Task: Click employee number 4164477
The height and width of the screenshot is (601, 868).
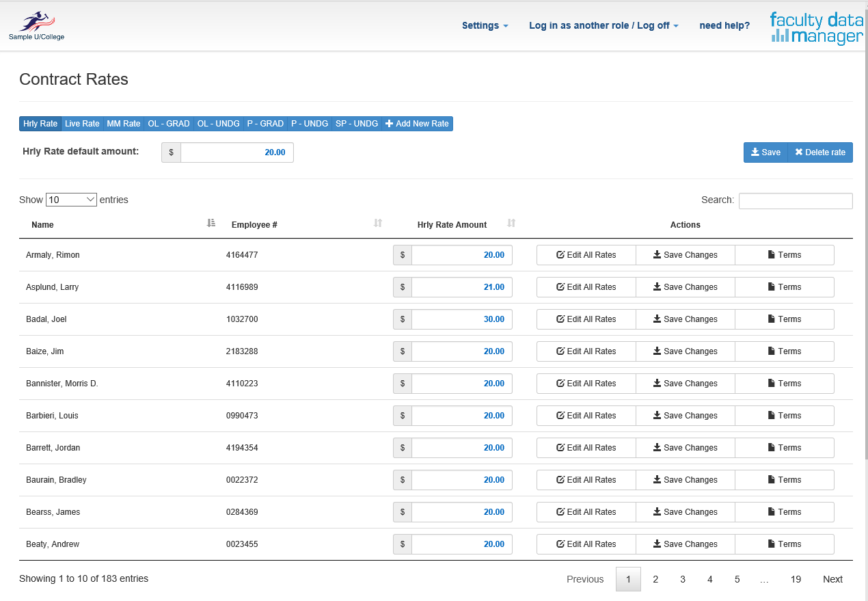Action: tap(242, 255)
